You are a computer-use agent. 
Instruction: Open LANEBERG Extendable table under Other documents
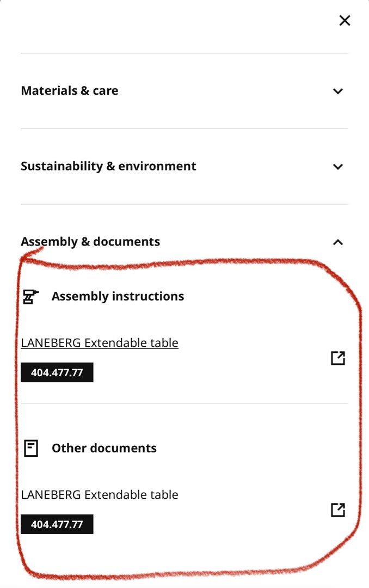(100, 495)
